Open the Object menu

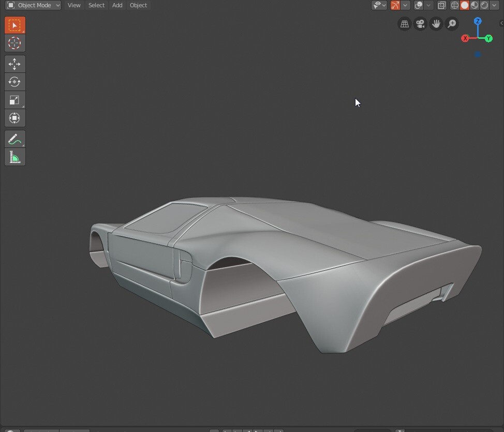(x=138, y=5)
